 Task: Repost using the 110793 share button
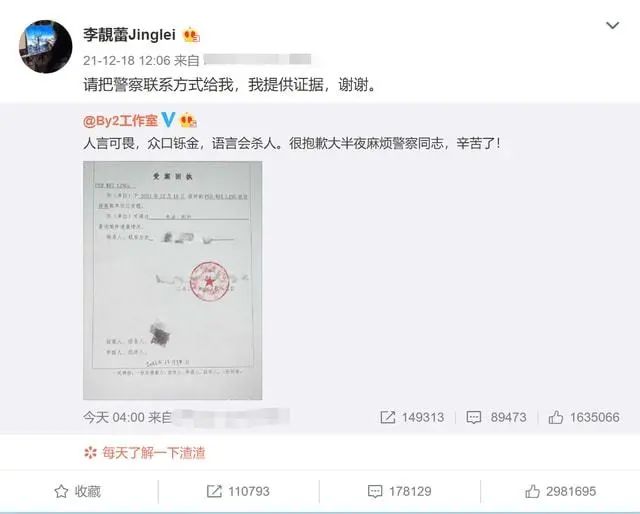pos(238,491)
